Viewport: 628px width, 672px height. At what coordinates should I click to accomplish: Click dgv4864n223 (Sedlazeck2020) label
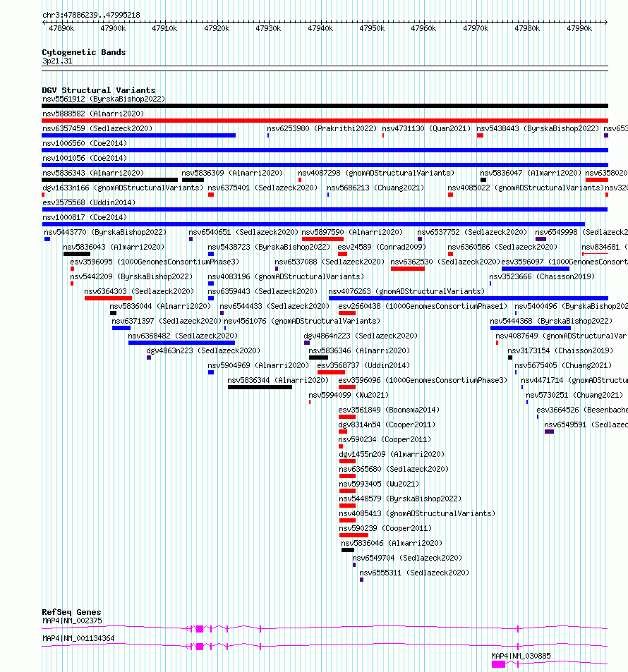(361, 336)
